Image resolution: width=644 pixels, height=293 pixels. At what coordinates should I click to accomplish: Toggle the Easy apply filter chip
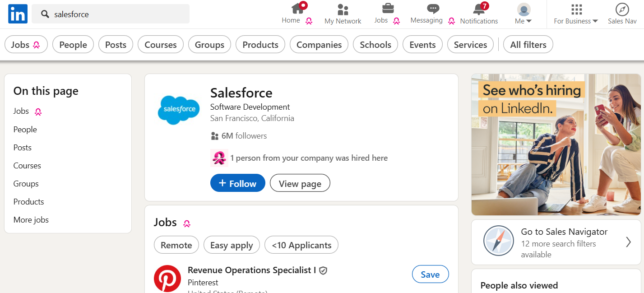pos(232,245)
